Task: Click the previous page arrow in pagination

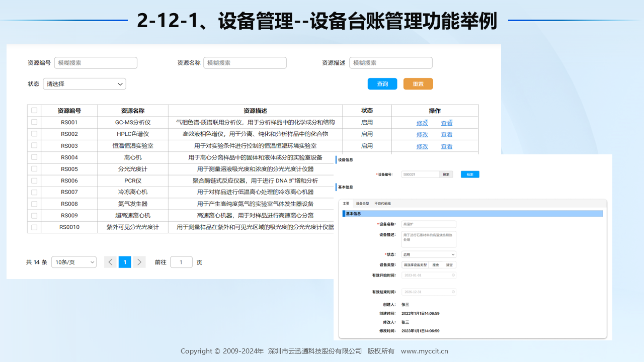Action: point(110,262)
